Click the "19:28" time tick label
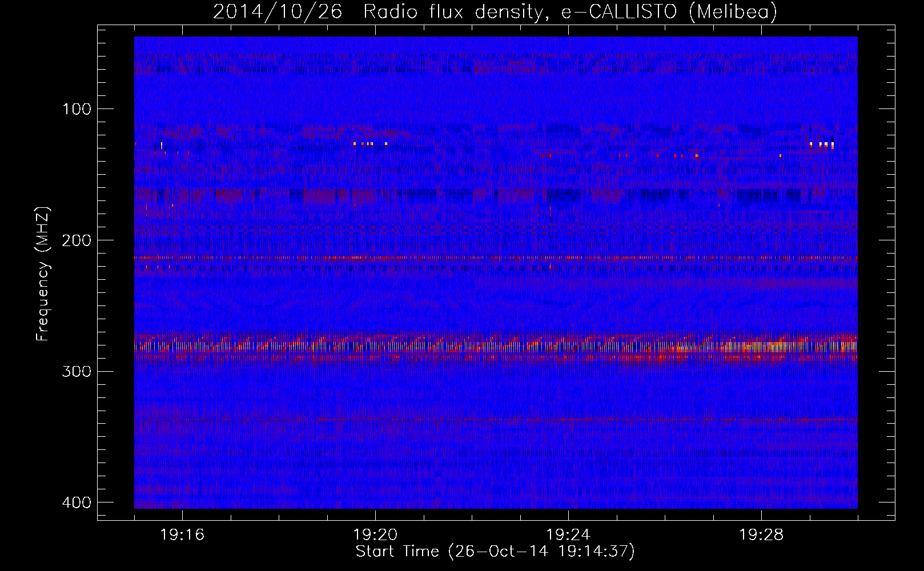Image resolution: width=924 pixels, height=571 pixels. (x=761, y=534)
